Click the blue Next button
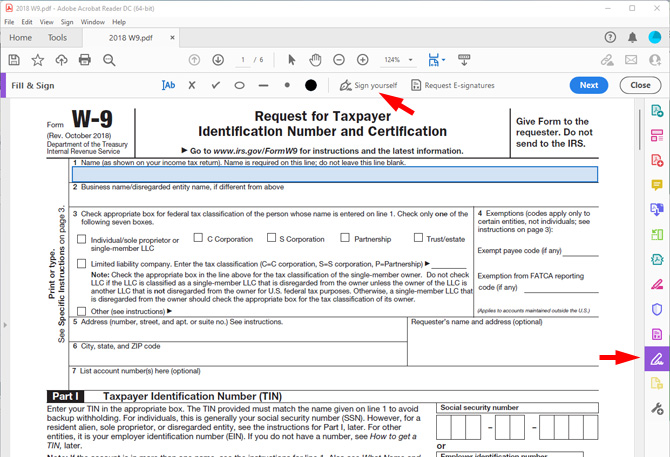The image size is (670, 457). (589, 85)
